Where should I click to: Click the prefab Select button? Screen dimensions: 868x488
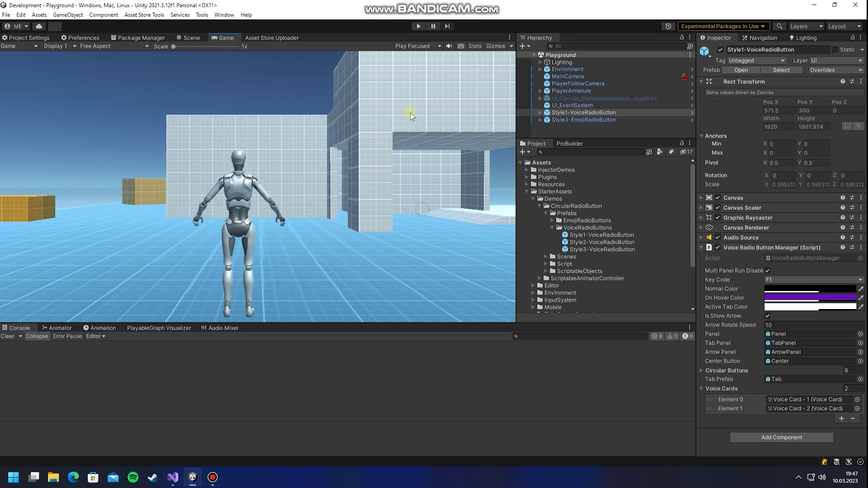(781, 70)
